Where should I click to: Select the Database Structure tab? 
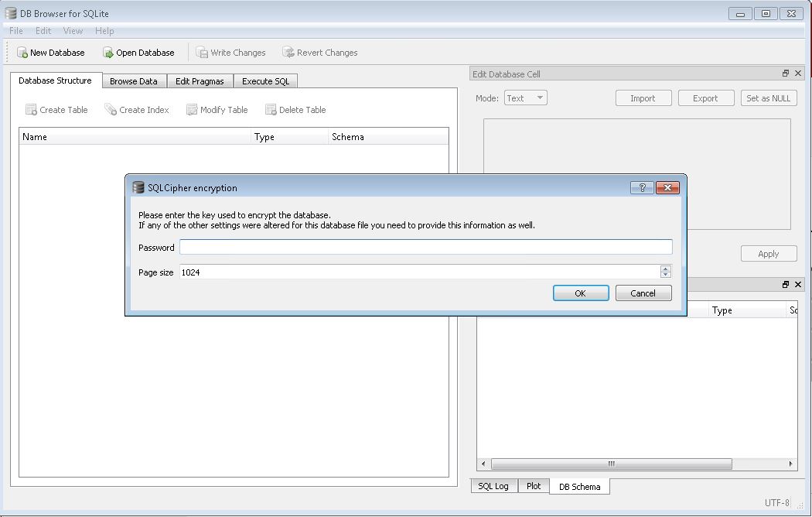56,80
